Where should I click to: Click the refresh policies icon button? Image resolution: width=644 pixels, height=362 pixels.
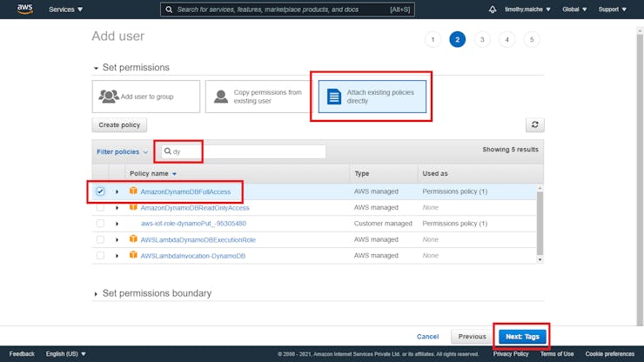click(x=536, y=125)
